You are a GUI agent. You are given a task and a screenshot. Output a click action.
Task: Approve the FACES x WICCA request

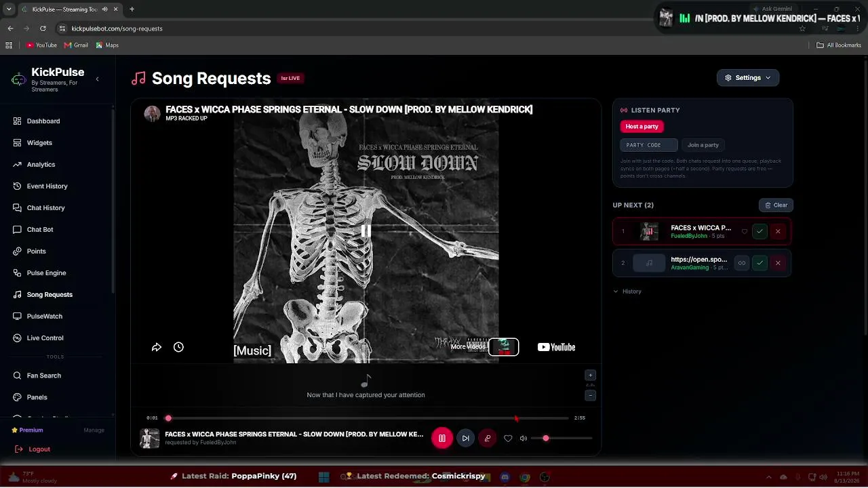pyautogui.click(x=759, y=232)
